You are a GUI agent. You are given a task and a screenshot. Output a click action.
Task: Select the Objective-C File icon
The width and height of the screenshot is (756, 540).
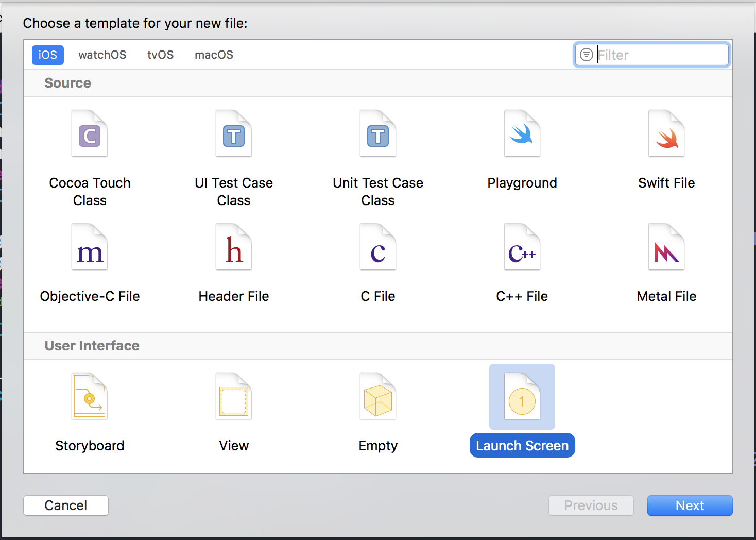(x=90, y=247)
